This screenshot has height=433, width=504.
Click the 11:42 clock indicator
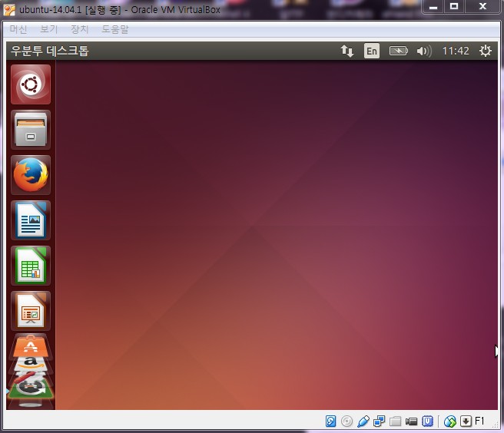(x=455, y=51)
